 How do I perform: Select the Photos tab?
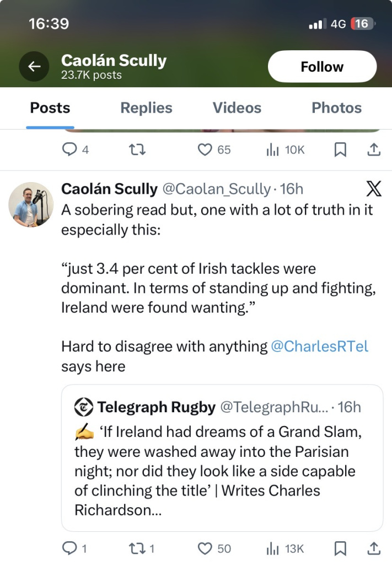pos(336,108)
